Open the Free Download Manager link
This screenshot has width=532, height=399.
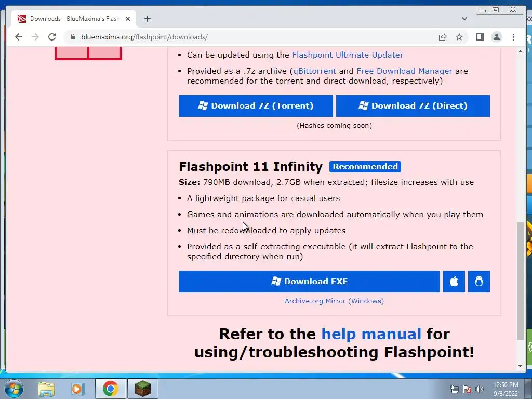[x=404, y=71]
